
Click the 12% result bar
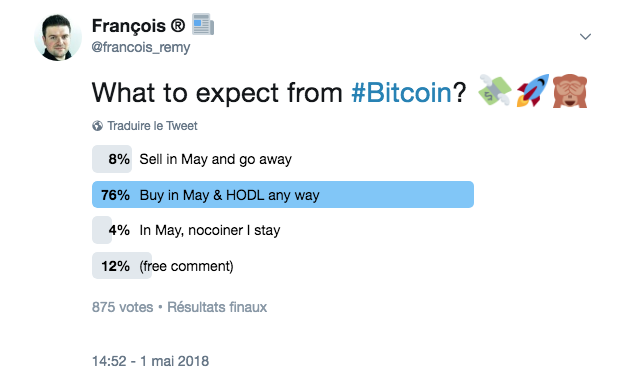pyautogui.click(x=122, y=266)
